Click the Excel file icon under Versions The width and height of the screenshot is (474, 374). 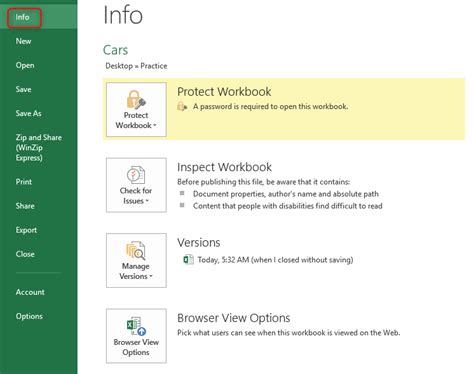(189, 259)
